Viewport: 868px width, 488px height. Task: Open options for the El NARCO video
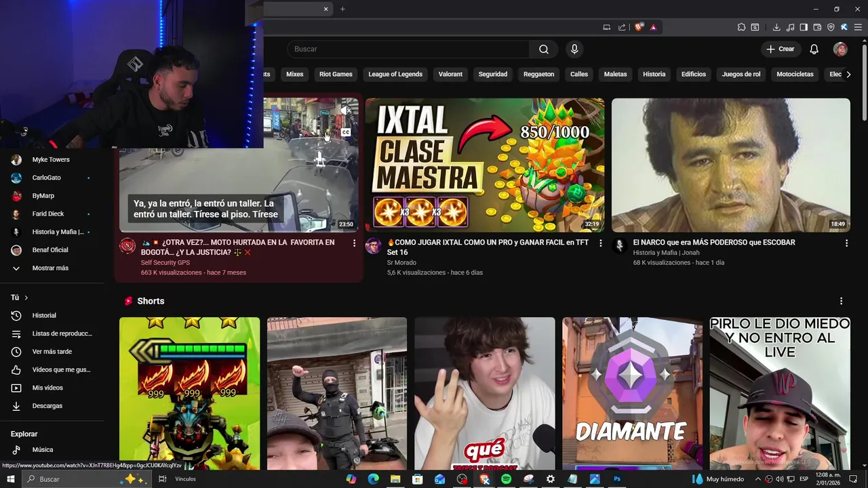[x=846, y=243]
